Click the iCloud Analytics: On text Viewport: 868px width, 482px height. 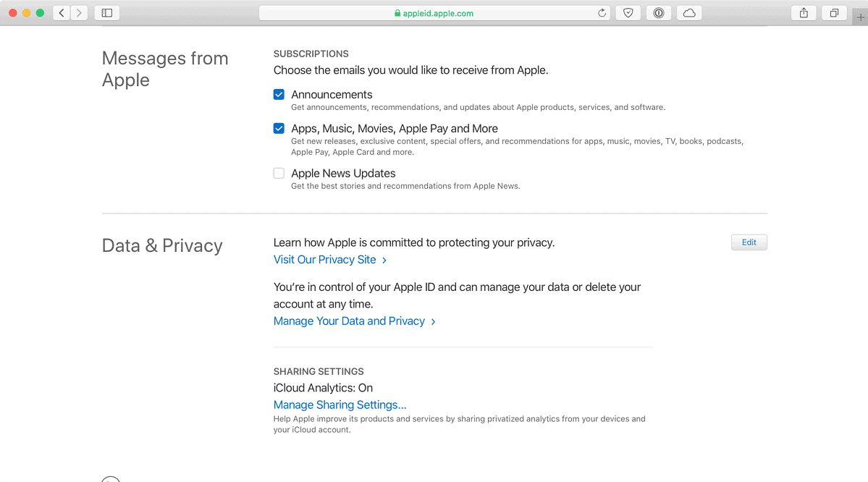point(324,388)
